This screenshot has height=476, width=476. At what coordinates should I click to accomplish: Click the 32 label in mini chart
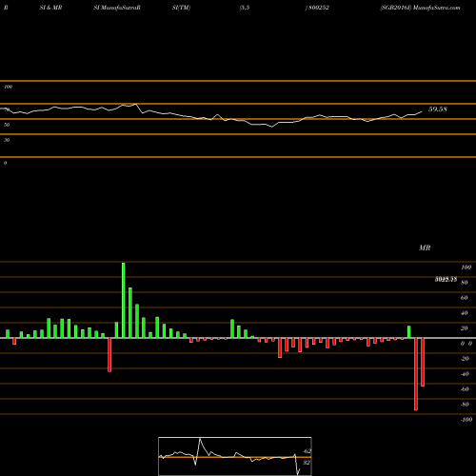[x=307, y=463]
